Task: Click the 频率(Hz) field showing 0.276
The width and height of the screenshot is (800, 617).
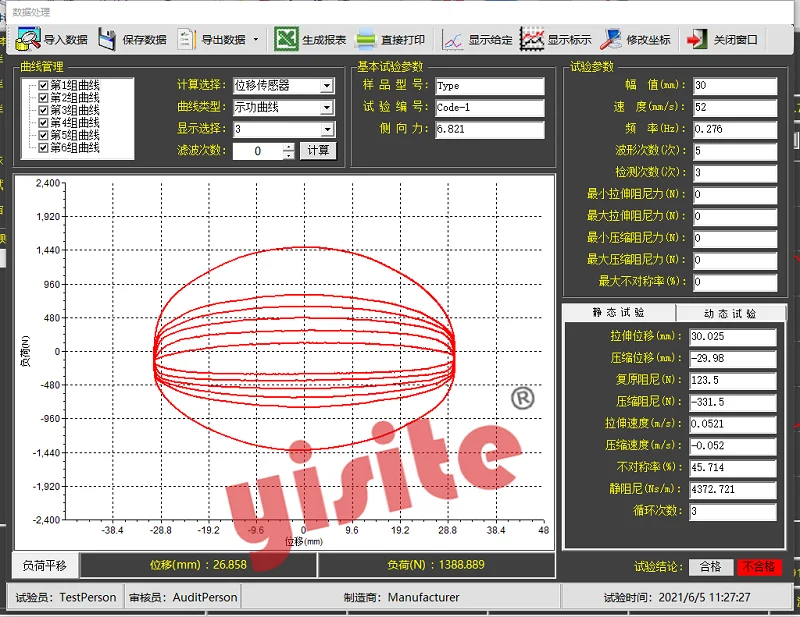Action: tap(735, 130)
